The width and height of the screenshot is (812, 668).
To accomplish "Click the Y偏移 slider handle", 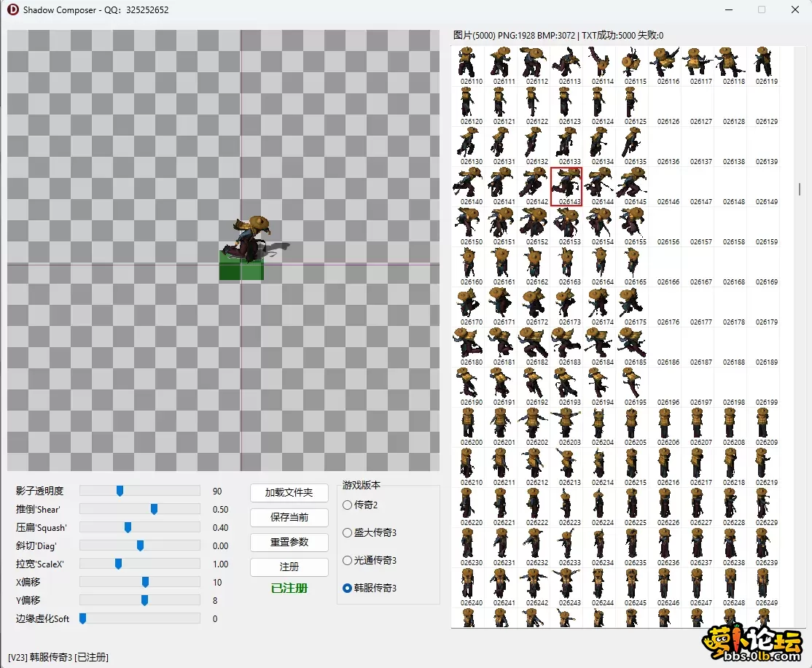I will [144, 601].
